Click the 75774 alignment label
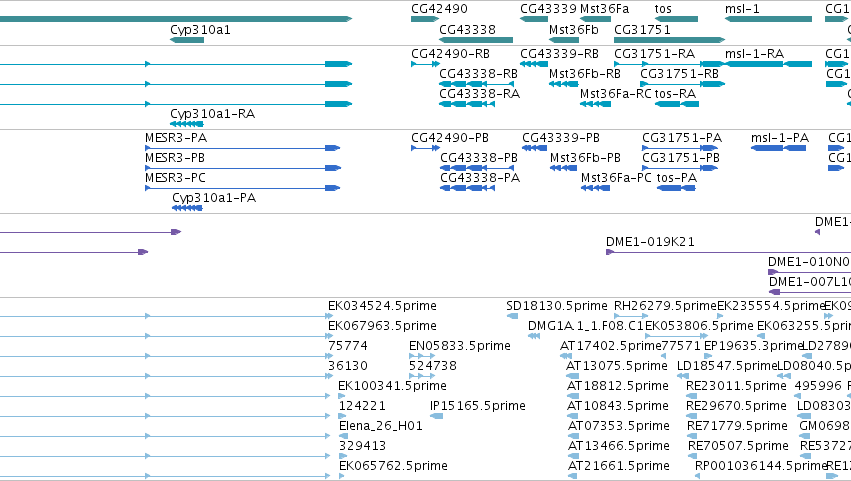 pyautogui.click(x=347, y=346)
